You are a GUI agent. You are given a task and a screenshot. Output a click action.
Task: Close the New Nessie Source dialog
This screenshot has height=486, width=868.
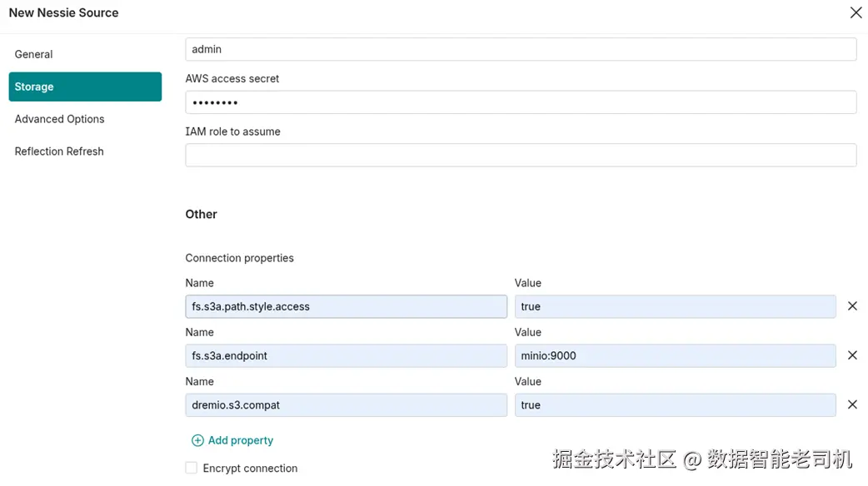pyautogui.click(x=856, y=12)
